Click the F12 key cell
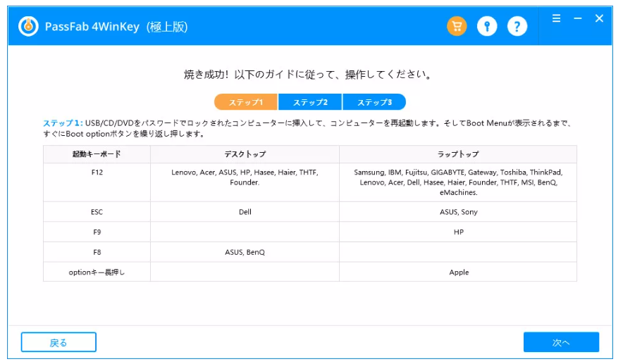Image resolution: width=623 pixels, height=364 pixels. click(x=97, y=182)
